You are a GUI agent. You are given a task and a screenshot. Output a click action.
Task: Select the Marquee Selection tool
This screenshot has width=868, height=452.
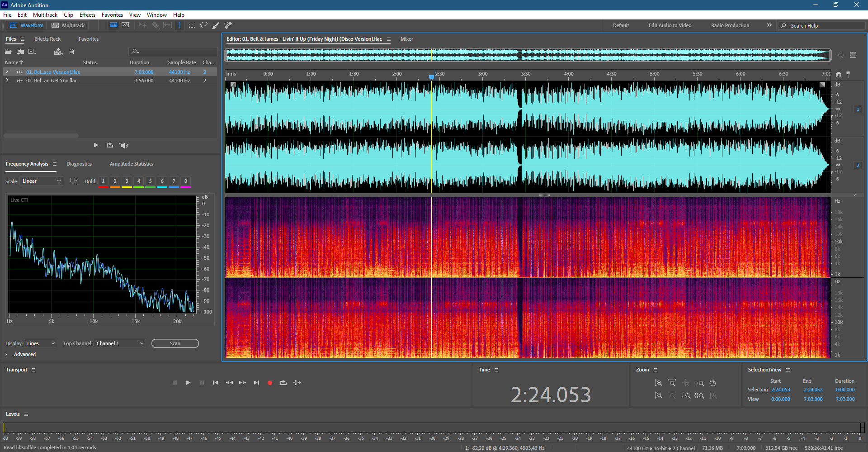click(x=192, y=25)
